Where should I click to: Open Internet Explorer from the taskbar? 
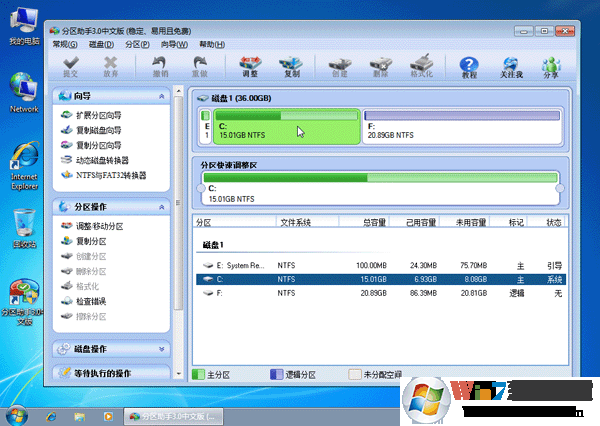(x=51, y=416)
